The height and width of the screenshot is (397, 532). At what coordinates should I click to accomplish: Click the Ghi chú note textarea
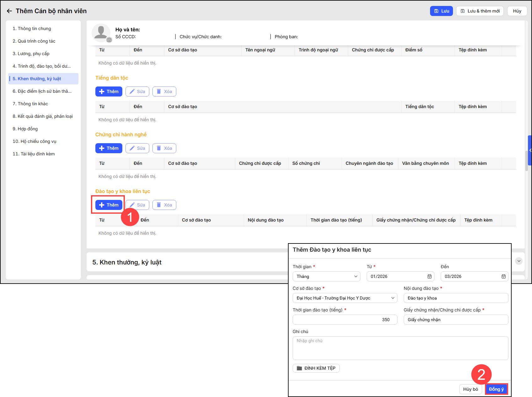[x=400, y=348]
